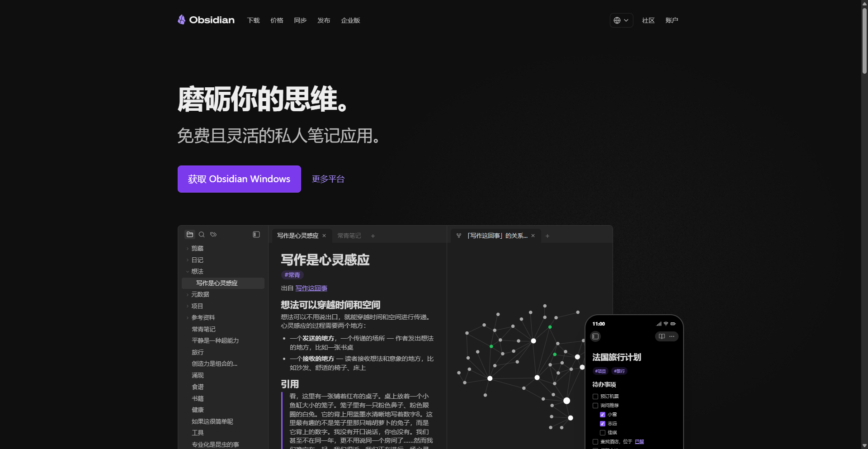Open the language globe selector

pos(621,20)
